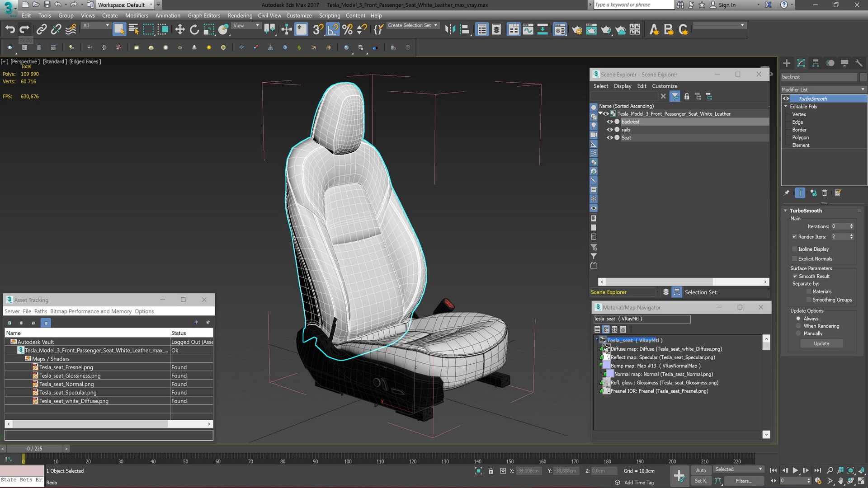The height and width of the screenshot is (488, 868).
Task: Open the Workspace Default dropdown
Action: click(126, 5)
